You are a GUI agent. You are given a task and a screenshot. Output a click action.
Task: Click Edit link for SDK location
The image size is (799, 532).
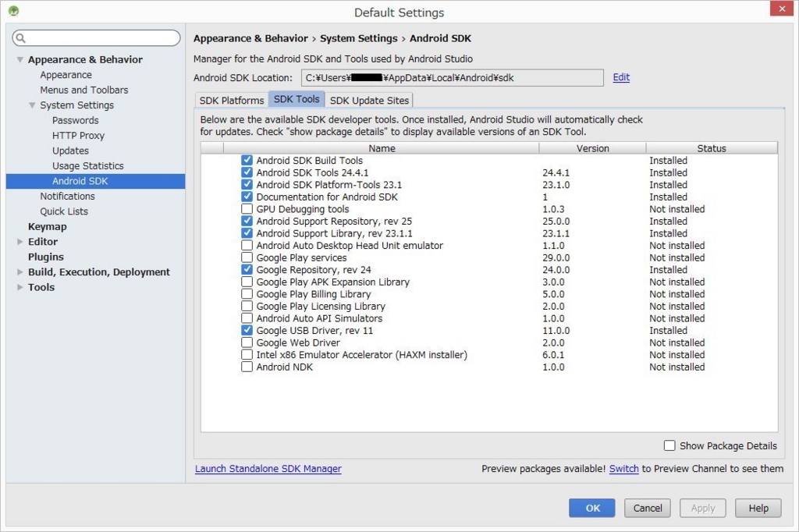coord(621,77)
